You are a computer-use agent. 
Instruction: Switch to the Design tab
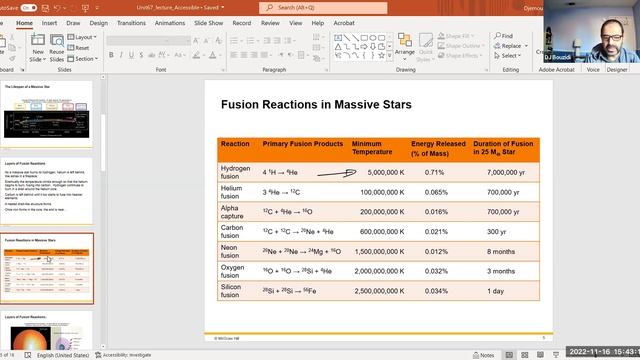99,23
